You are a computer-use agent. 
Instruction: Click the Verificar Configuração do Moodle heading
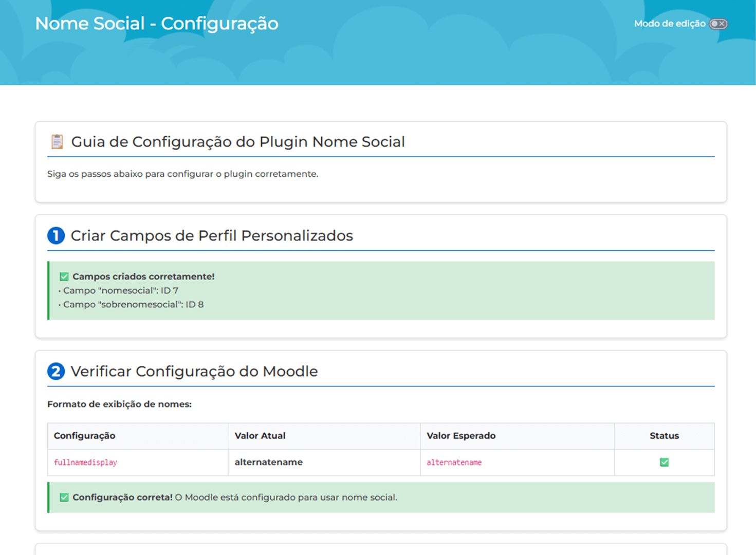(x=194, y=371)
